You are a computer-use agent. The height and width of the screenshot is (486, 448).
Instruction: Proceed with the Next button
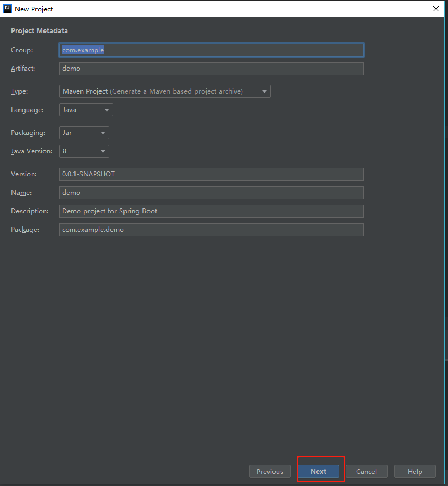[x=318, y=471]
